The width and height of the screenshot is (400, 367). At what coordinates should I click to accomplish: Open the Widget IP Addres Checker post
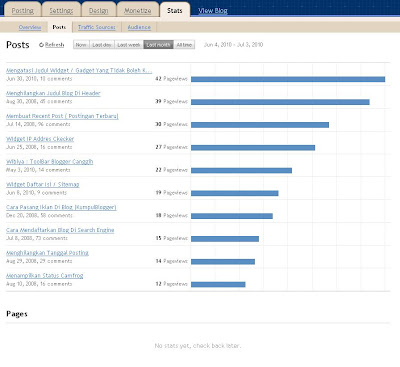40,139
